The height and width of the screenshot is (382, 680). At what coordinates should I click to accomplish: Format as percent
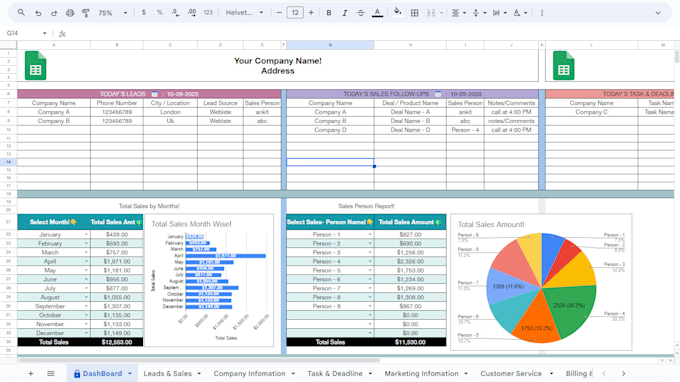(x=160, y=13)
